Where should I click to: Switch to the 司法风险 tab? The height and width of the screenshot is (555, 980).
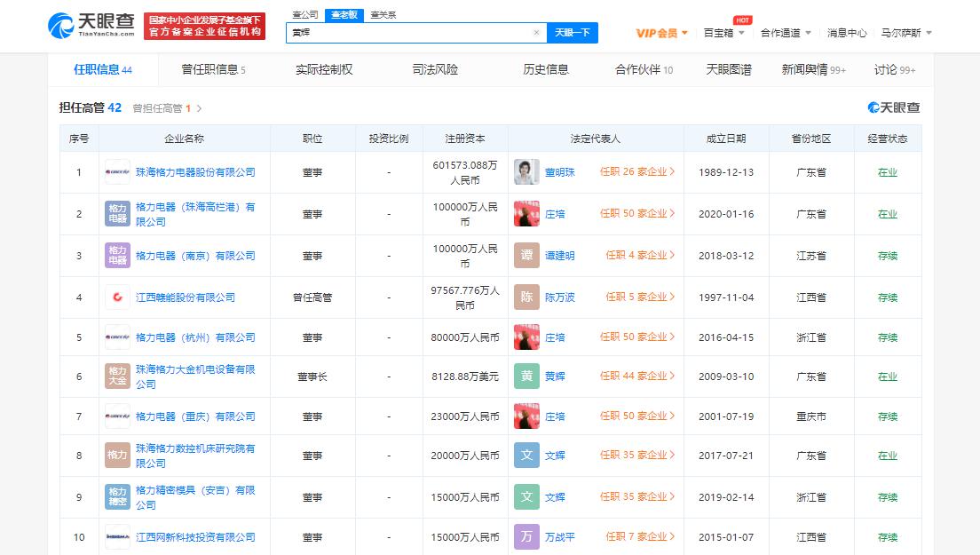click(x=435, y=69)
